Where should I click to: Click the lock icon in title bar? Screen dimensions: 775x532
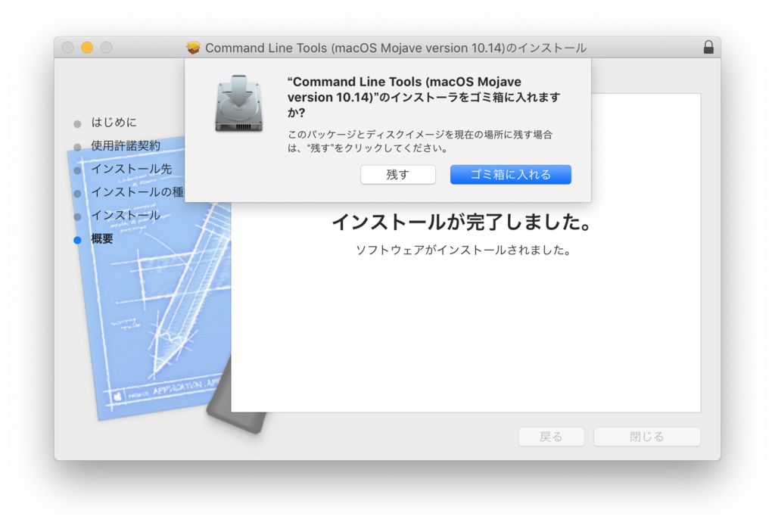pos(708,47)
